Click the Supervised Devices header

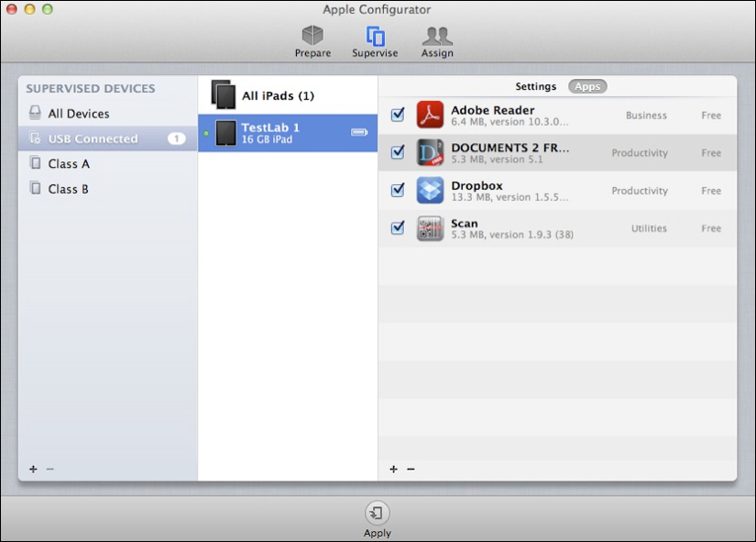(91, 88)
